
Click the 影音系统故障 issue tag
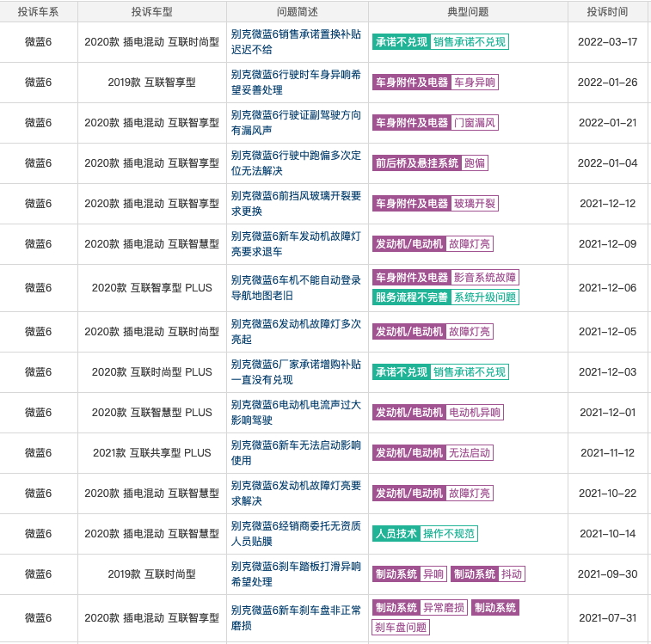click(485, 278)
